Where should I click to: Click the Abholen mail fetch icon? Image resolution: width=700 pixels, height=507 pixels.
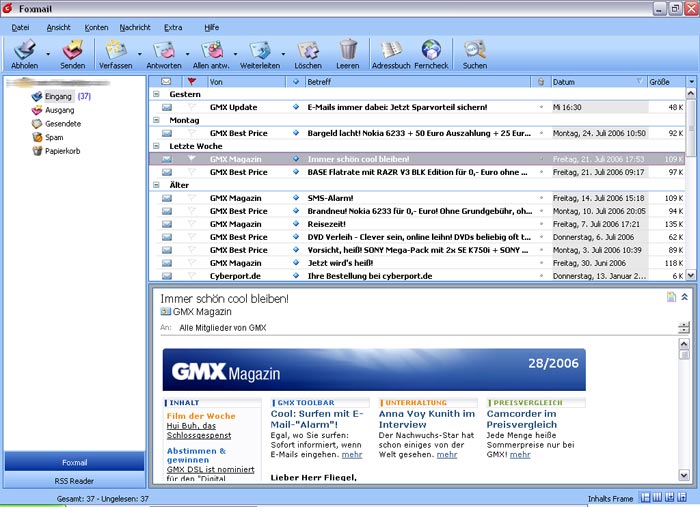click(x=24, y=50)
